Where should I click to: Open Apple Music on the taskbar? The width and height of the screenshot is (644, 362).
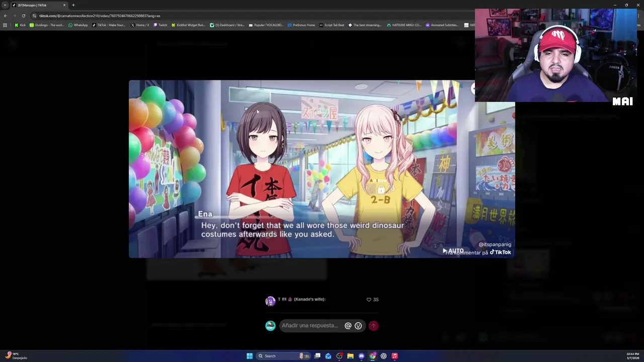(x=394, y=356)
